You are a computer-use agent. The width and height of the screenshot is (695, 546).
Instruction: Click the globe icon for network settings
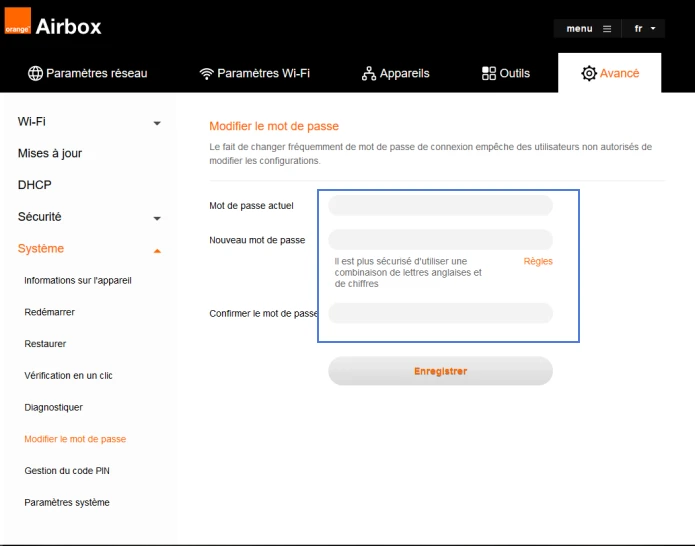click(x=35, y=73)
